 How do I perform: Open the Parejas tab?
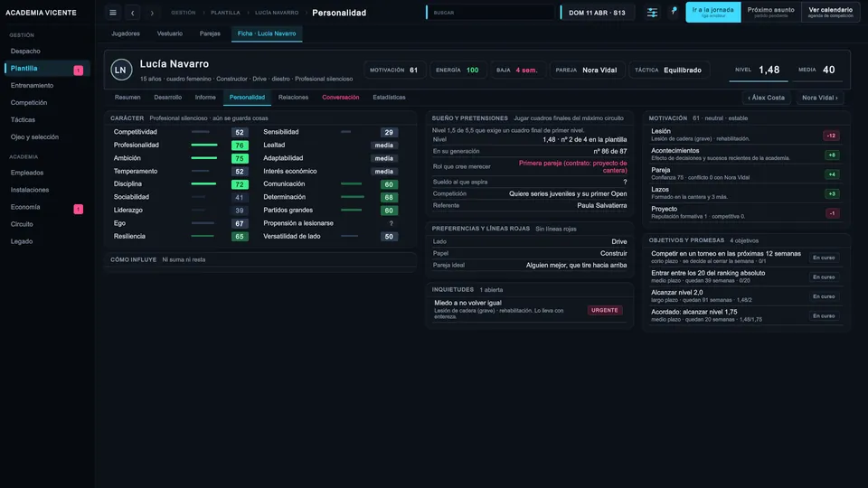[210, 33]
